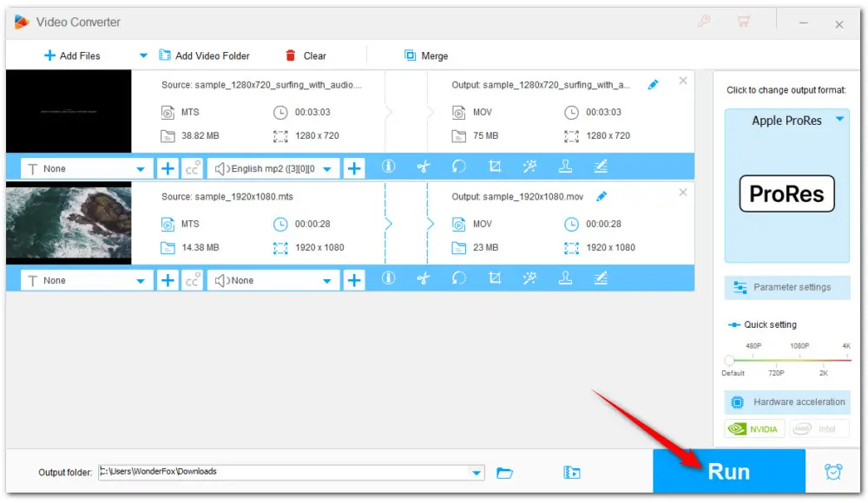The width and height of the screenshot is (868, 503).
Task: Set the Quick setting slider handle at Default
Action: (729, 360)
